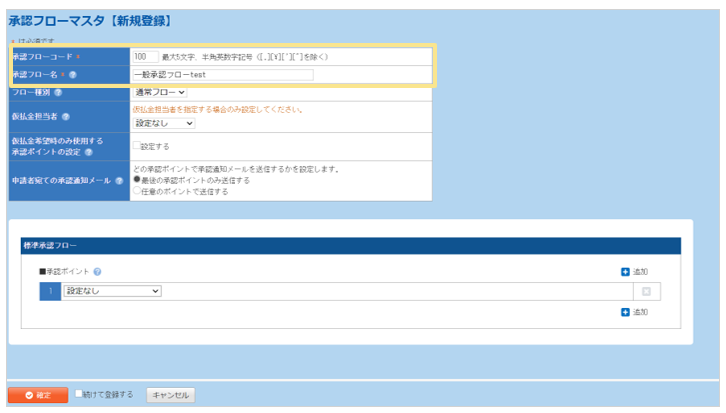
Task: Click the 承認フロー名 text field
Action: tap(222, 75)
